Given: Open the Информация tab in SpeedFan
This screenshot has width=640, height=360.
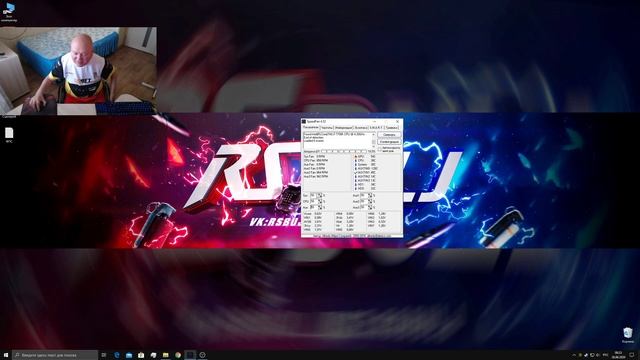Looking at the screenshot, I should click(344, 128).
